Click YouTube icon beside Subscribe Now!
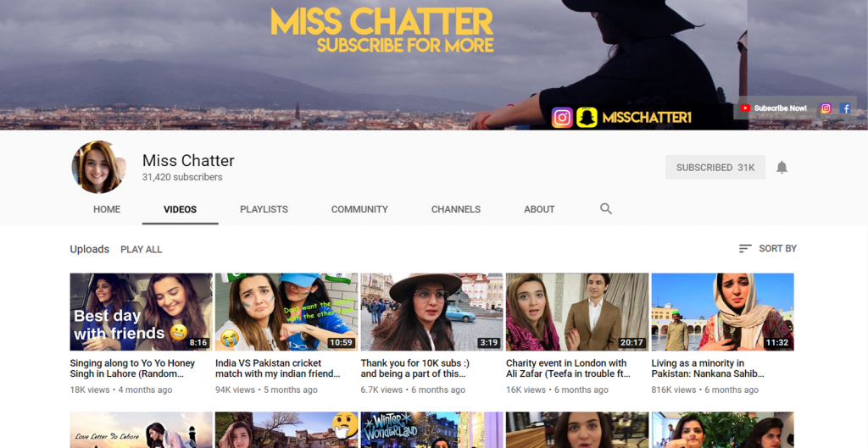 pyautogui.click(x=745, y=108)
